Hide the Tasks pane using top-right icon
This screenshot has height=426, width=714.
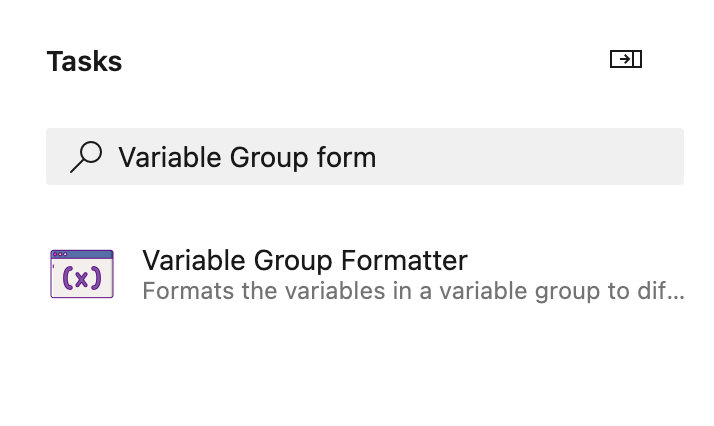point(626,60)
